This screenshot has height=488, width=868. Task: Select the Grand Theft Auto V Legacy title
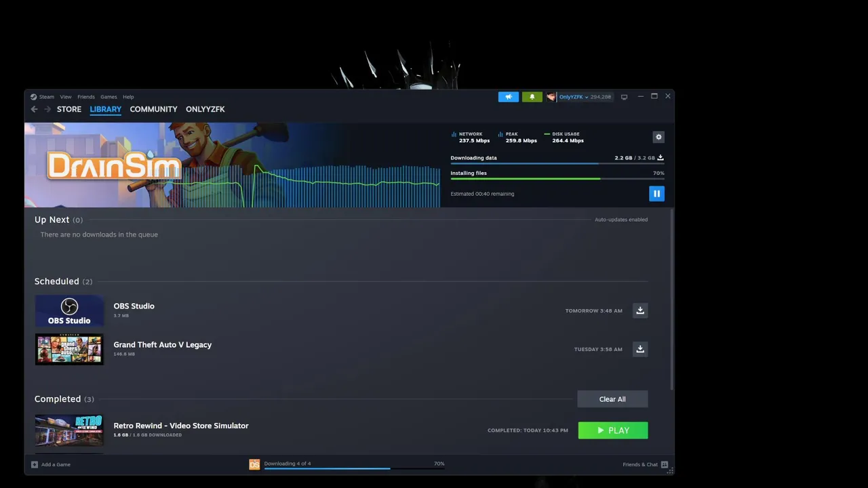coord(162,344)
